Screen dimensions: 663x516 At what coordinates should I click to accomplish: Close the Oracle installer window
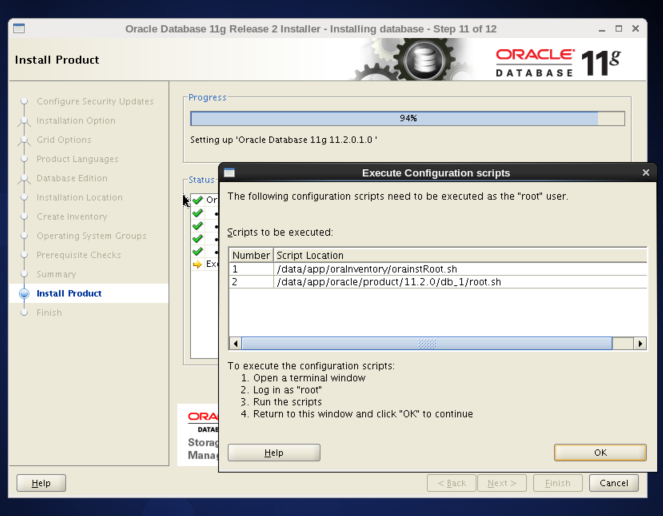[x=635, y=28]
